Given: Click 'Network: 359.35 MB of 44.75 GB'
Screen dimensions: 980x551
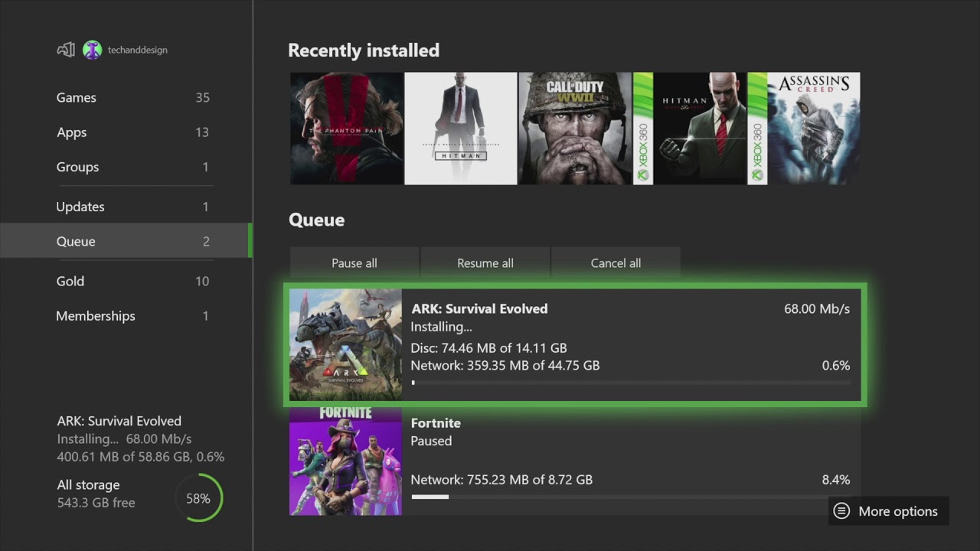Looking at the screenshot, I should pyautogui.click(x=505, y=365).
